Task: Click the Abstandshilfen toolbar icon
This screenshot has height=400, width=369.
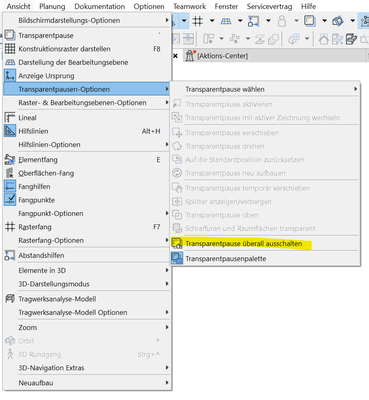Action: point(254,21)
